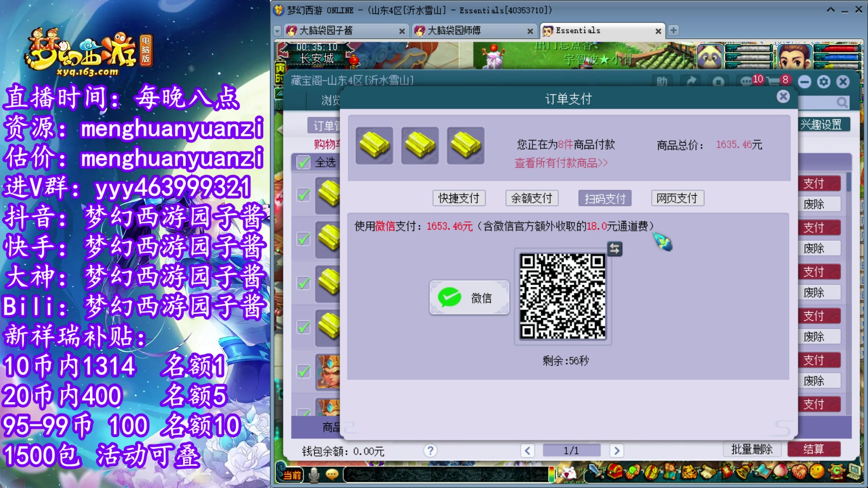Click the character portrait avatar

click(795, 56)
